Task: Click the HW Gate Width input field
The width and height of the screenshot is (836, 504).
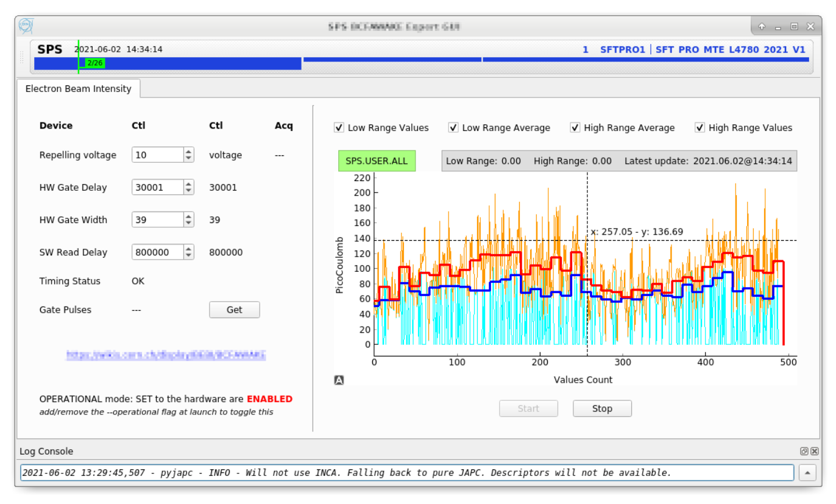Action: pyautogui.click(x=157, y=220)
